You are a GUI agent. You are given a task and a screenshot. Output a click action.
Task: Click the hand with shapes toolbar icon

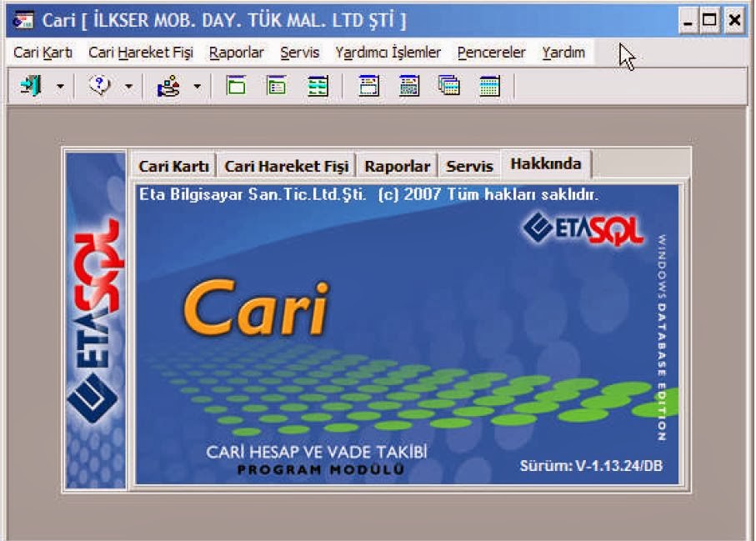(168, 87)
